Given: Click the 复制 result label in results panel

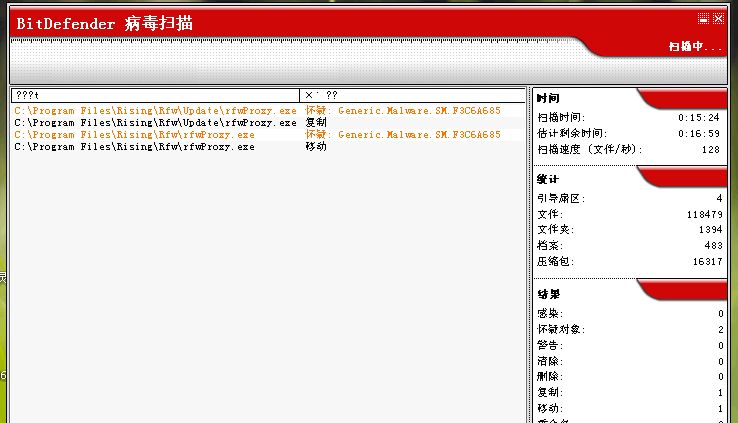Looking at the screenshot, I should coord(550,392).
